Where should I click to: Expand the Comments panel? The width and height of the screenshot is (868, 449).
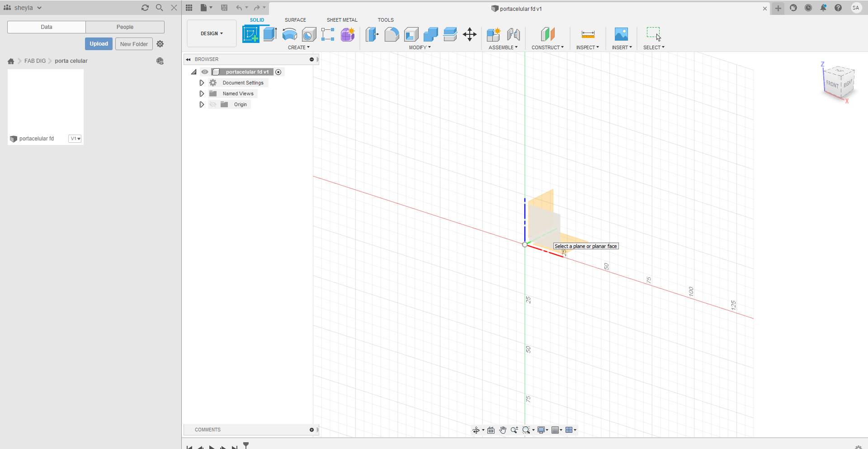coord(311,430)
